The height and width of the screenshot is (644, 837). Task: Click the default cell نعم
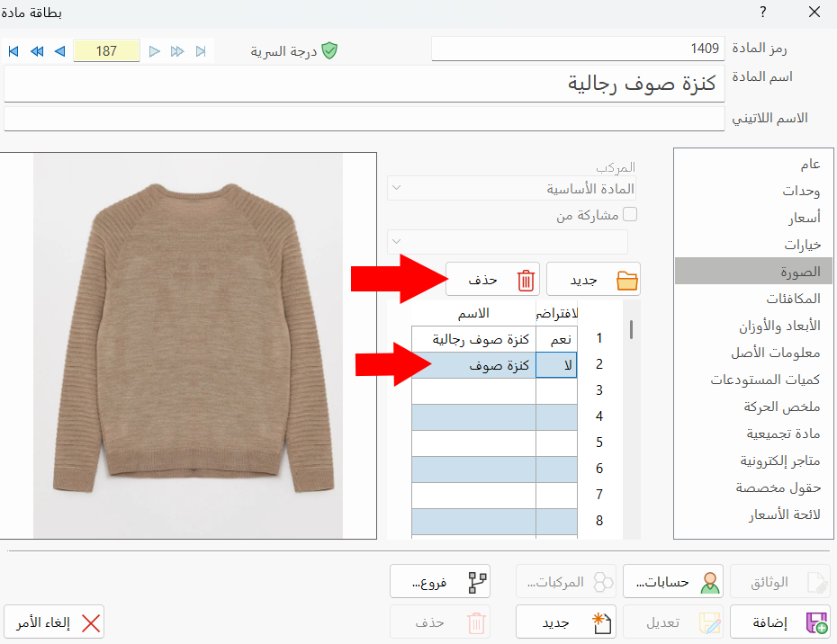pos(557,339)
